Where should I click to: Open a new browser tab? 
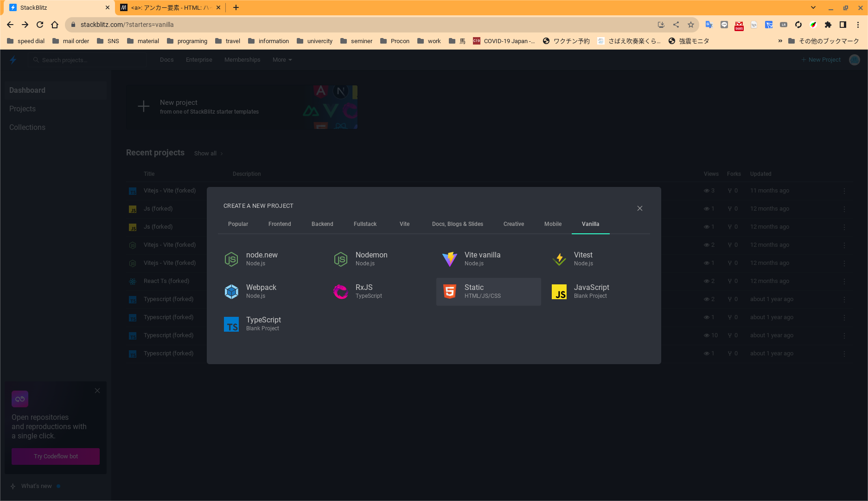coord(236,7)
